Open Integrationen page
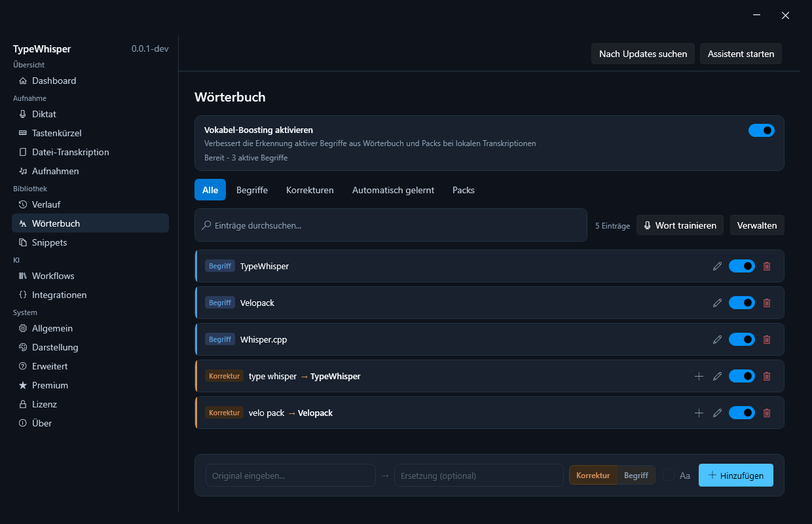The width and height of the screenshot is (812, 524). 90,295
